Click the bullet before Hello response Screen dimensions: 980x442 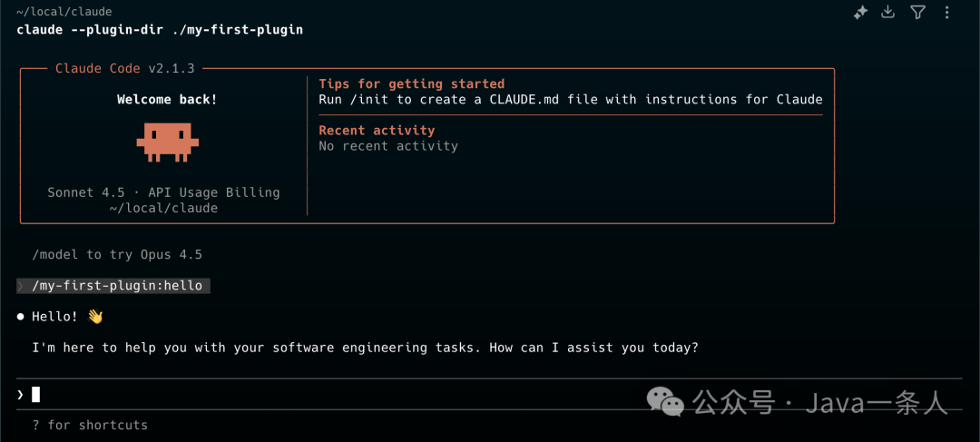pos(20,317)
